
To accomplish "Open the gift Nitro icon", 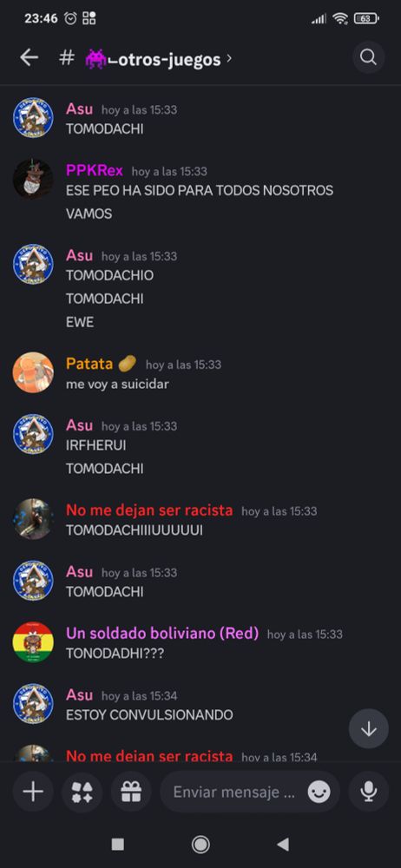I will [x=131, y=792].
